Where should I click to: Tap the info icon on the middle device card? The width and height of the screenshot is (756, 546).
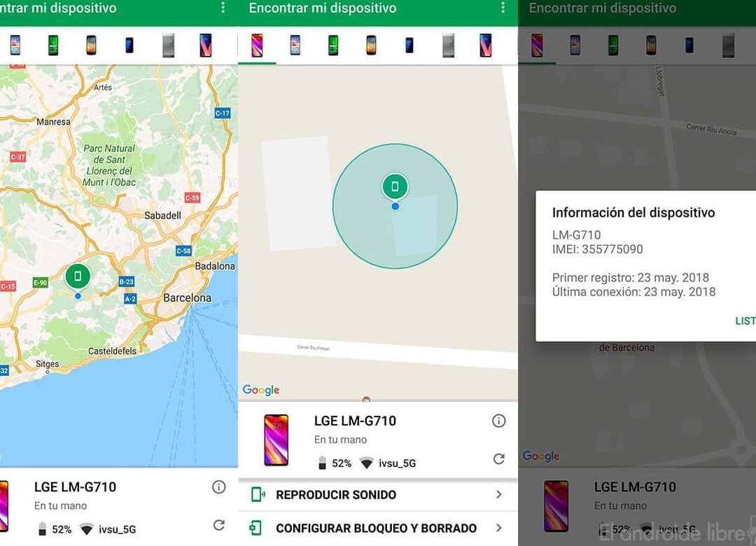coord(499,420)
